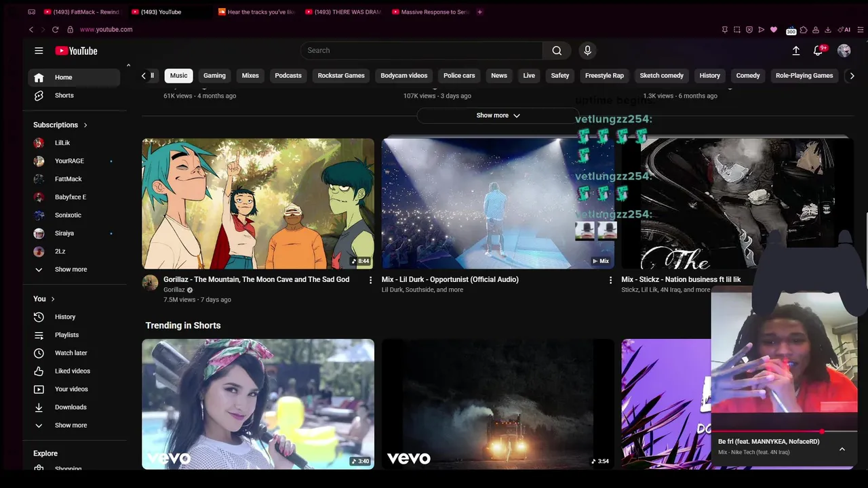Open the Gorillaz channel avatar

coord(150,283)
